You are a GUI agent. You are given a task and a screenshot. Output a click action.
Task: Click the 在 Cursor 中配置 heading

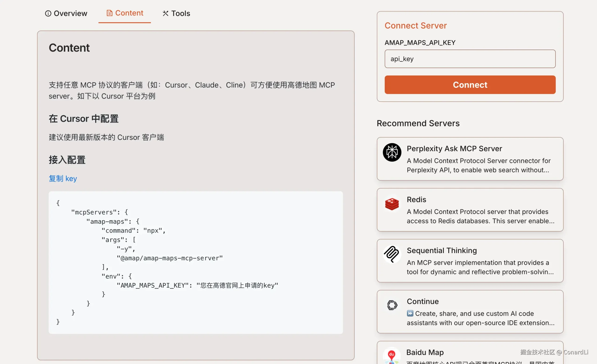tap(83, 119)
